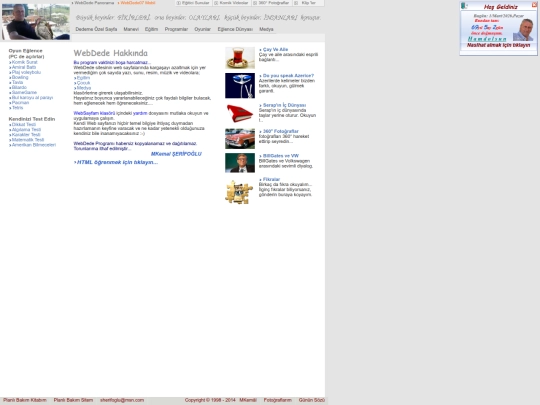Open the Manevi menu
Screen dimensions: 540x405
(x=131, y=29)
